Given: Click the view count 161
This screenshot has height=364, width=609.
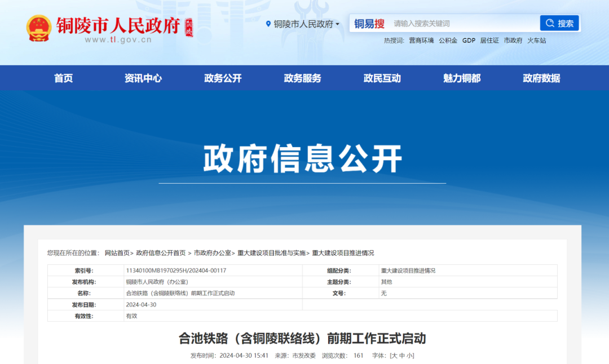Looking at the screenshot, I should [359, 356].
